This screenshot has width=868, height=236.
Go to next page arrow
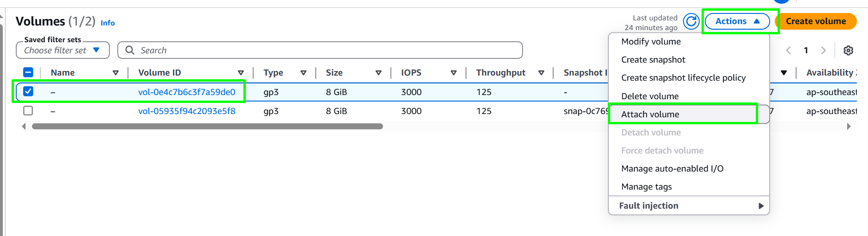point(823,50)
